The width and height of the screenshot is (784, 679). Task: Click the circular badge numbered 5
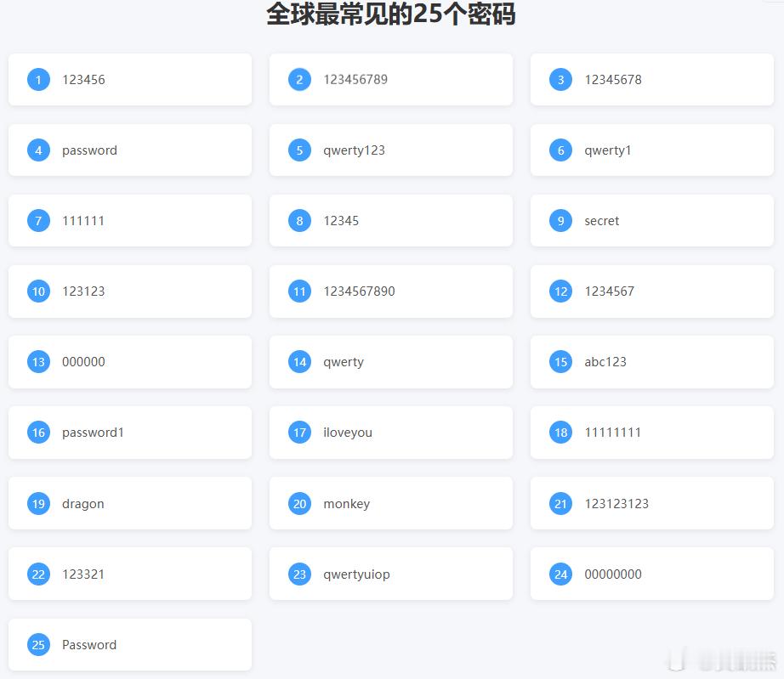click(299, 150)
